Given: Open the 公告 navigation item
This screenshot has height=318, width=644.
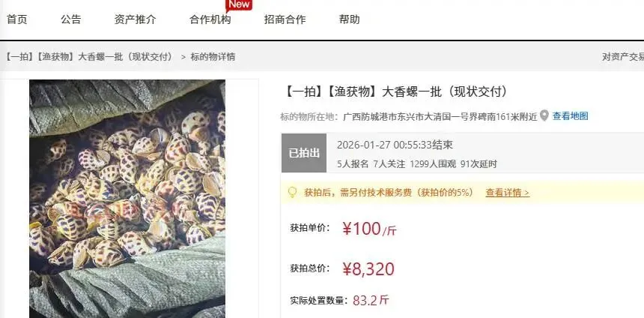Looking at the screenshot, I should click(x=71, y=19).
